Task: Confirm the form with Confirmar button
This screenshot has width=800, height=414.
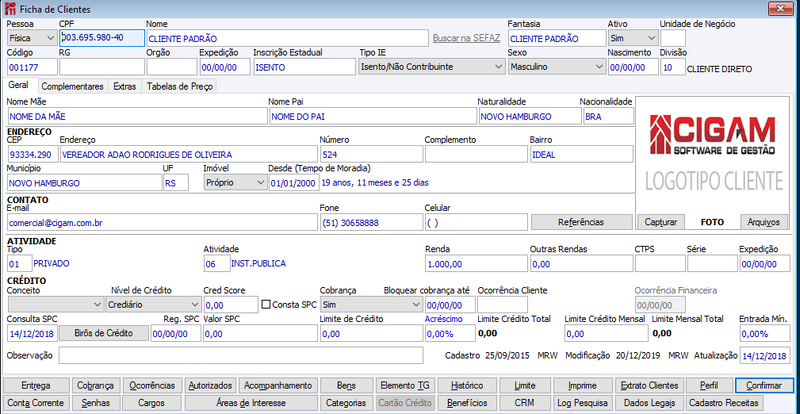Action: pos(764,385)
